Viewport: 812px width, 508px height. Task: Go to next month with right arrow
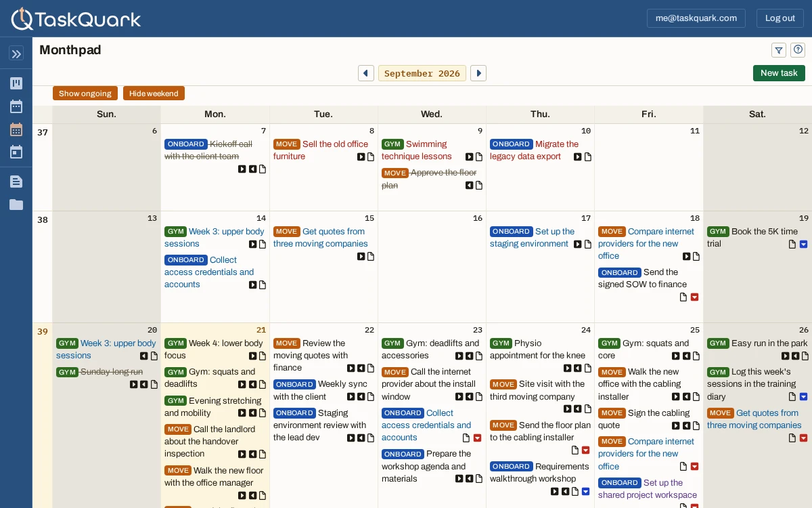[x=478, y=73]
